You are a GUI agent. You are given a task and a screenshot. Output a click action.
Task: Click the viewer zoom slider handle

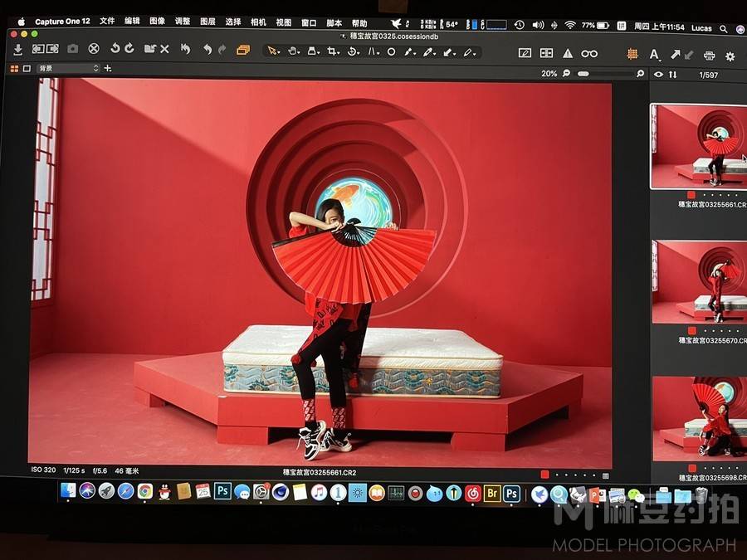click(583, 74)
